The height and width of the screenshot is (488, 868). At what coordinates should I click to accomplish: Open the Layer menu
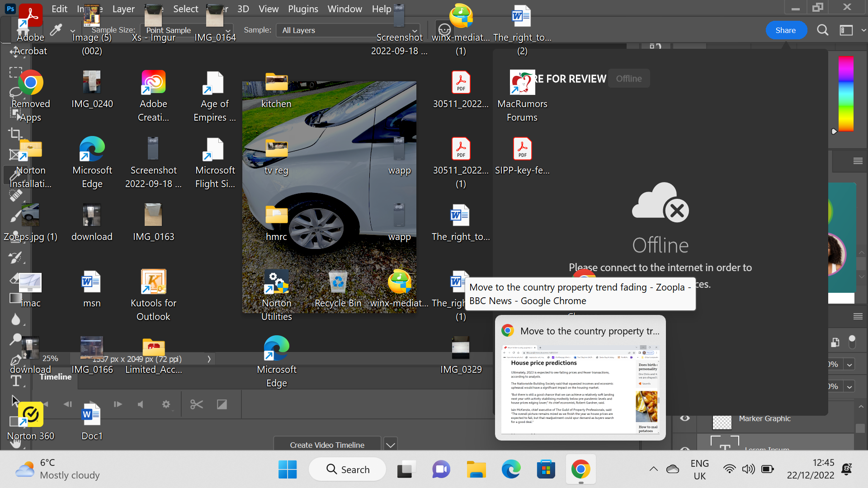(123, 9)
